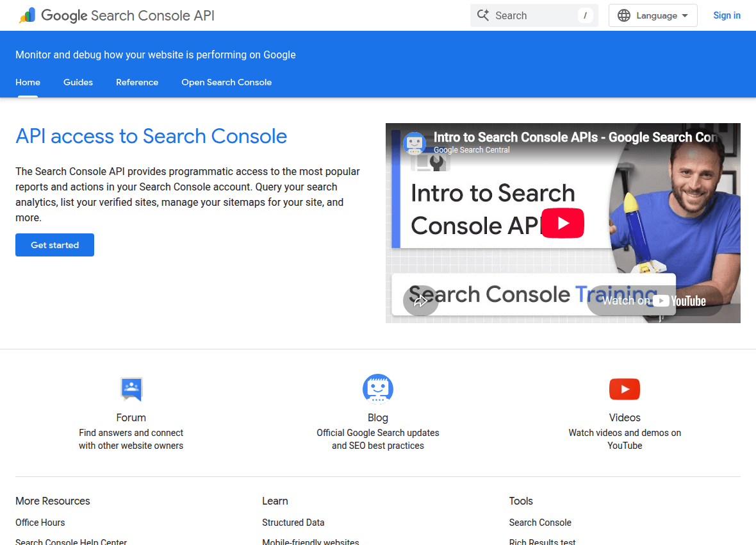756x545 pixels.
Task: Go to Open Search Console tab
Action: pos(227,82)
